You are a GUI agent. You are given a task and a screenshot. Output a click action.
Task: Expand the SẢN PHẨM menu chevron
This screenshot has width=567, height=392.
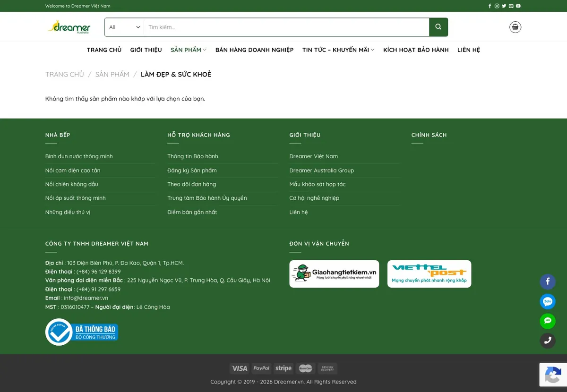205,50
